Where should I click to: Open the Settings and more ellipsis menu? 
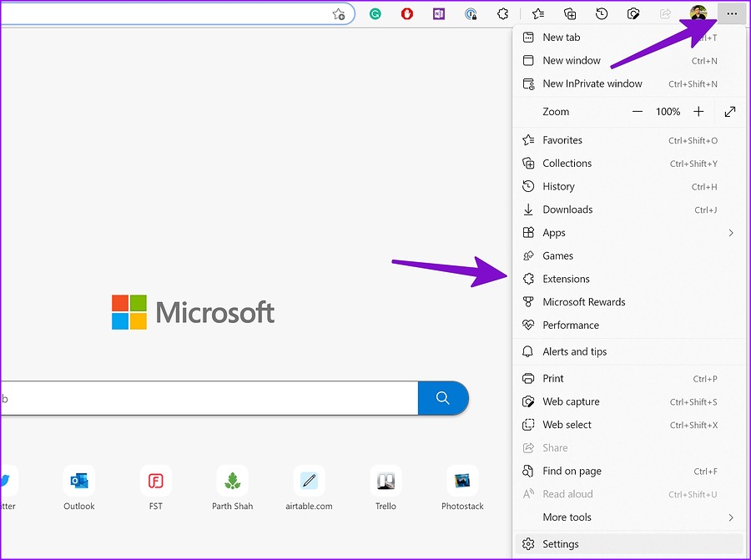coord(731,13)
